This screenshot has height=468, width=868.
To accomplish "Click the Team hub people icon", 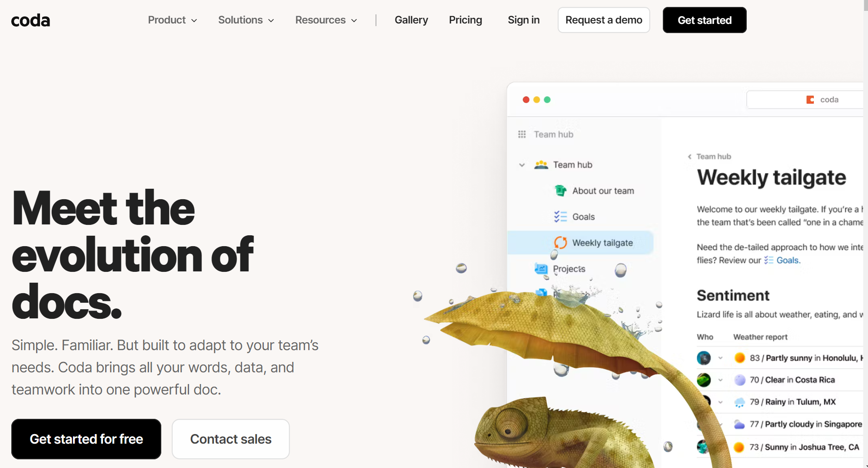I will pos(541,165).
